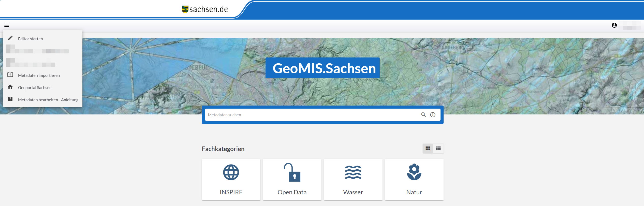
Task: Click the home icon for Geoportal Sachsen
Action: point(10,87)
